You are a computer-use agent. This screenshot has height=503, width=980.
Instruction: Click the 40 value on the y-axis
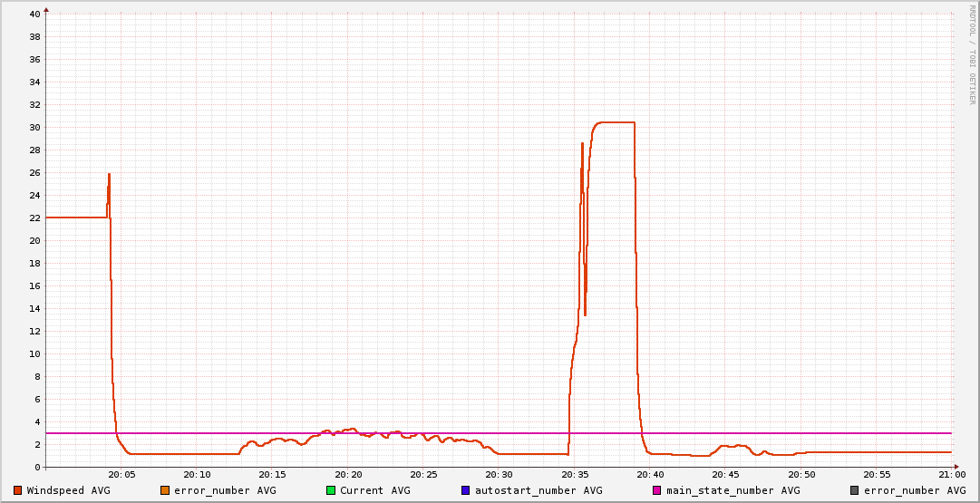34,15
